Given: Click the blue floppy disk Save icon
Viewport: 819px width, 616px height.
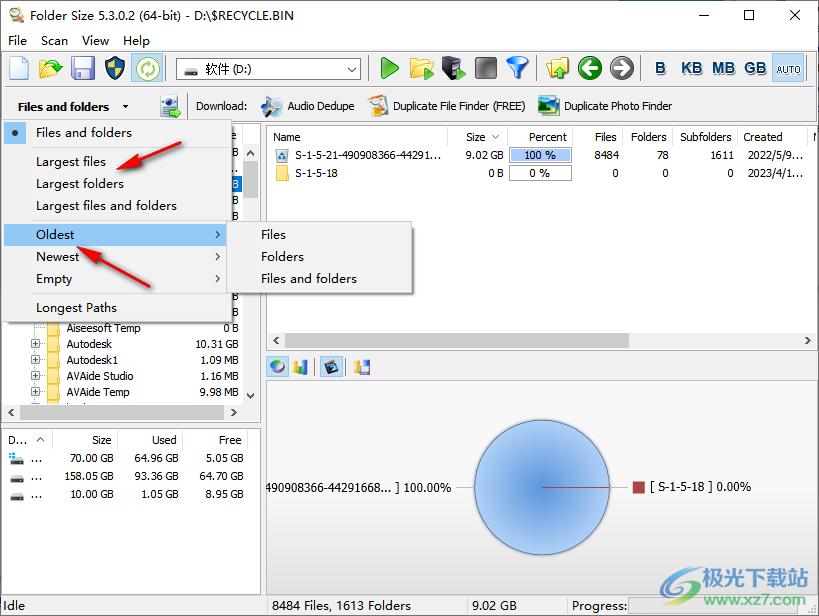Looking at the screenshot, I should pyautogui.click(x=83, y=68).
